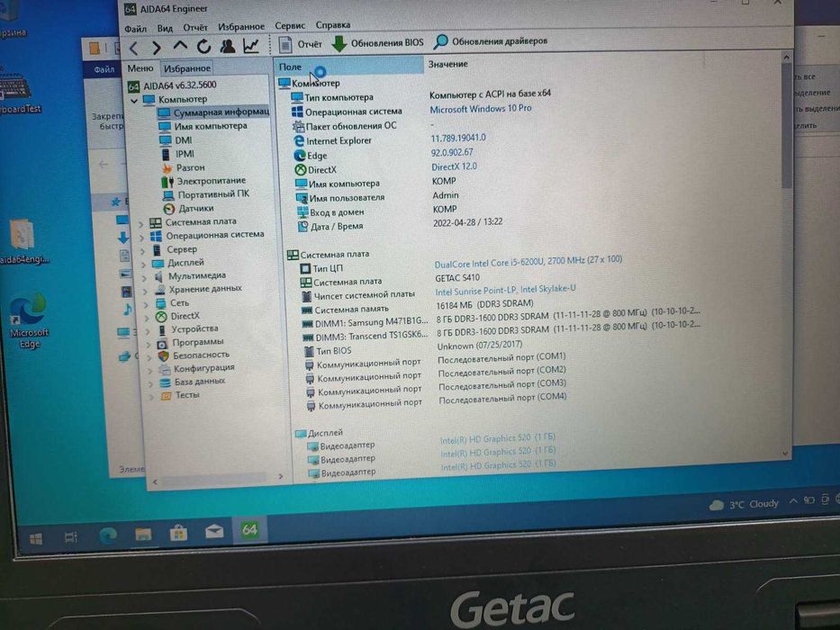
Task: Expand the Дисплей tree node
Action: point(143,265)
